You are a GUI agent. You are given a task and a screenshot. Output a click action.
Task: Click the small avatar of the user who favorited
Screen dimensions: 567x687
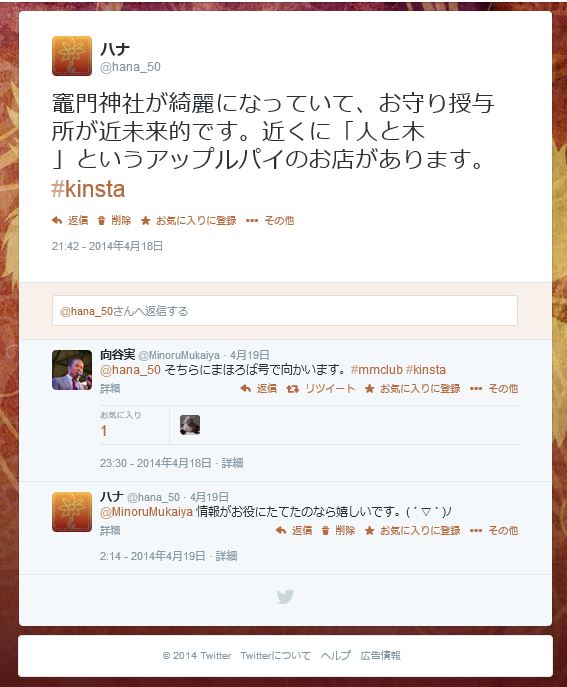tap(190, 425)
